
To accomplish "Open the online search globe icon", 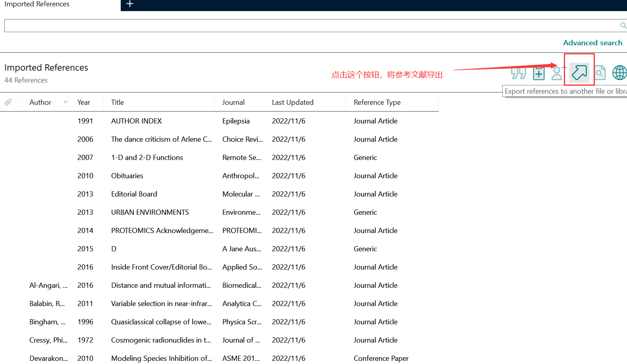I will pyautogui.click(x=619, y=73).
